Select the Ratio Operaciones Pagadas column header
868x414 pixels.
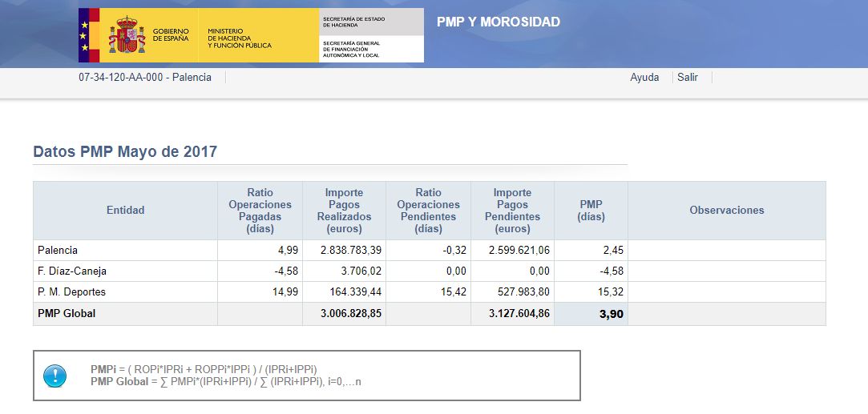tap(260, 211)
